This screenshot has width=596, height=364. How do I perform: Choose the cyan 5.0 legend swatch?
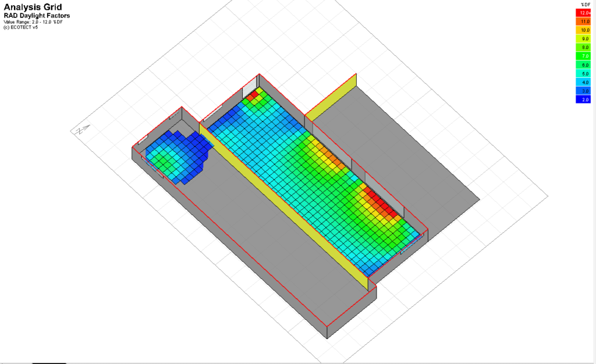[583, 74]
